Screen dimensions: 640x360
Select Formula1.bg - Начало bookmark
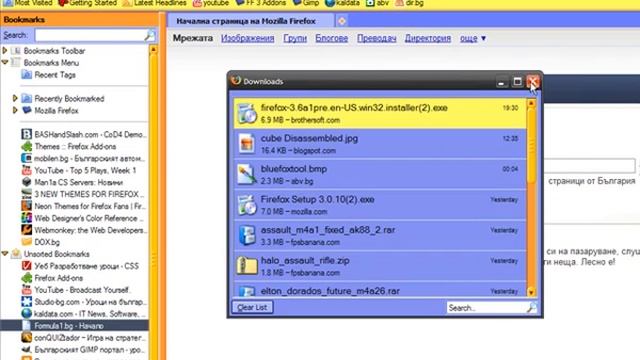(x=74, y=326)
